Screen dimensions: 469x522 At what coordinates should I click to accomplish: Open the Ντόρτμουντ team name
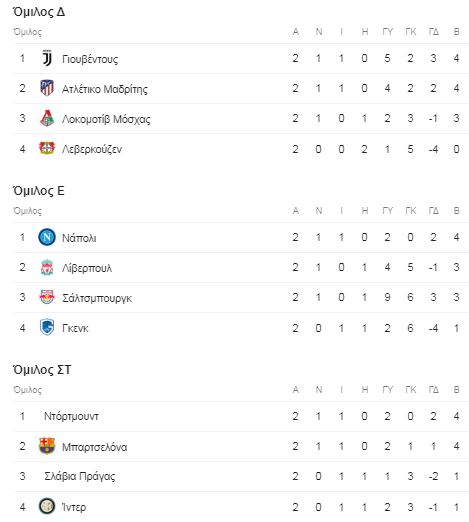tap(71, 416)
